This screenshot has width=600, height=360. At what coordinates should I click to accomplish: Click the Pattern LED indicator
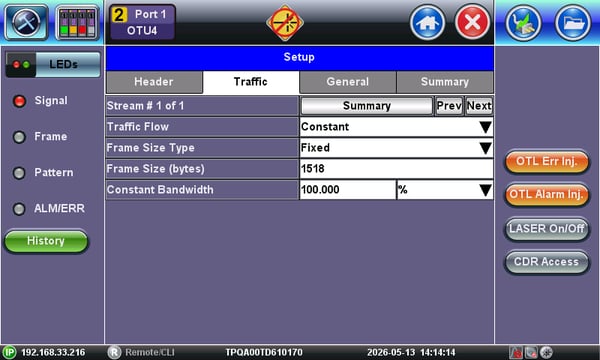[19, 173]
